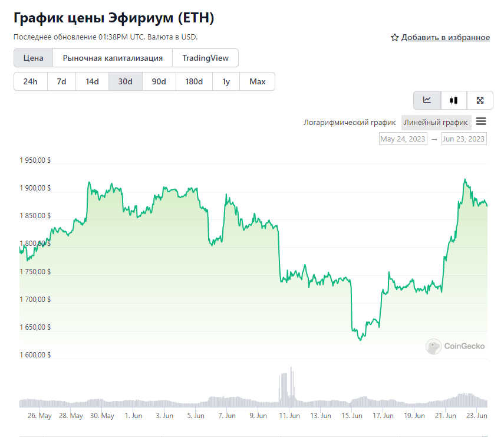
Task: Open the TradingView tab
Action: (x=205, y=58)
